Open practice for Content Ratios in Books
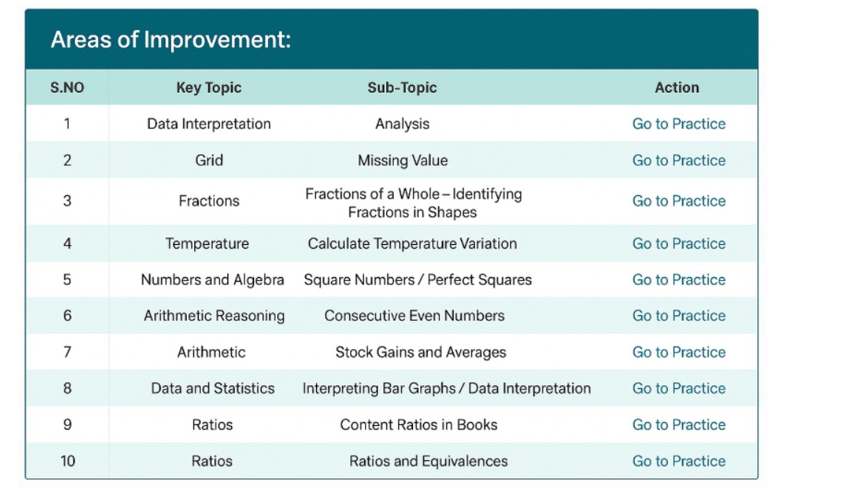The image size is (868, 488). click(x=679, y=425)
